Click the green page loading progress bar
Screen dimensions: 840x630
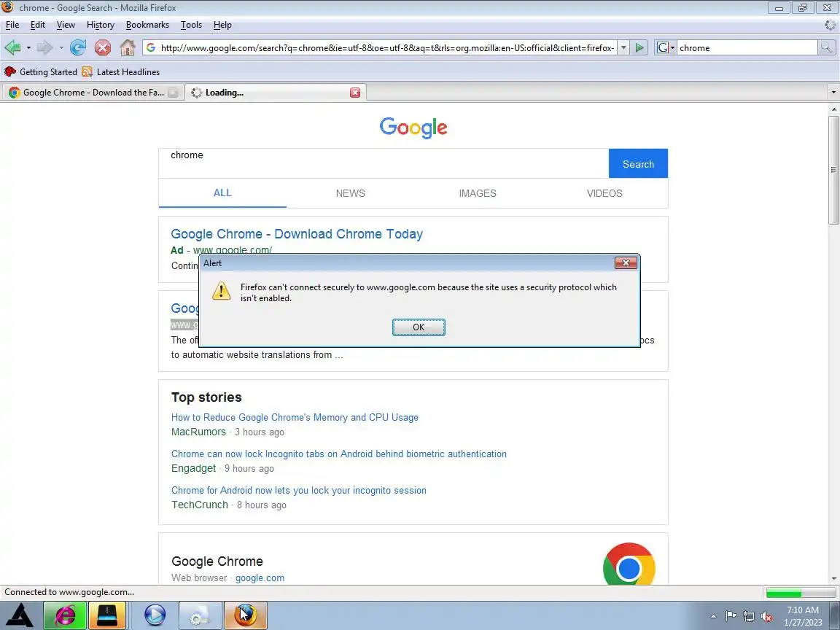point(801,593)
